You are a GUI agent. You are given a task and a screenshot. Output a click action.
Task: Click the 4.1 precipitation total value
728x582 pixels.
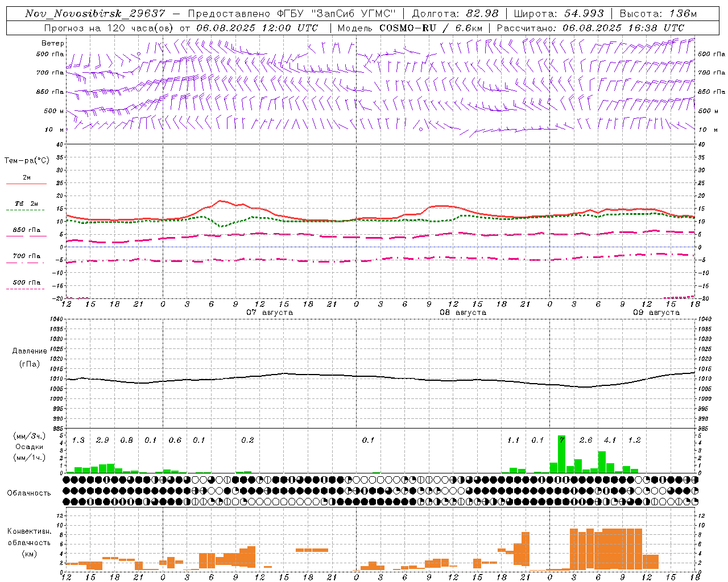(610, 440)
